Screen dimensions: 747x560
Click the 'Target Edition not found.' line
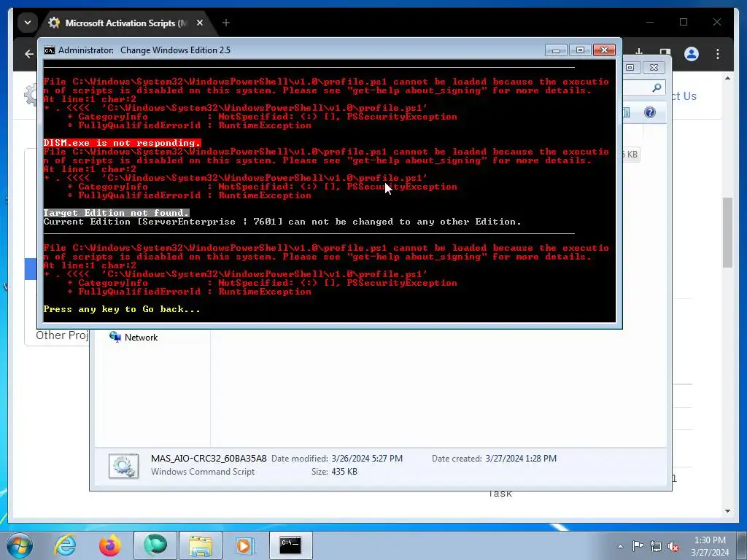coord(116,213)
